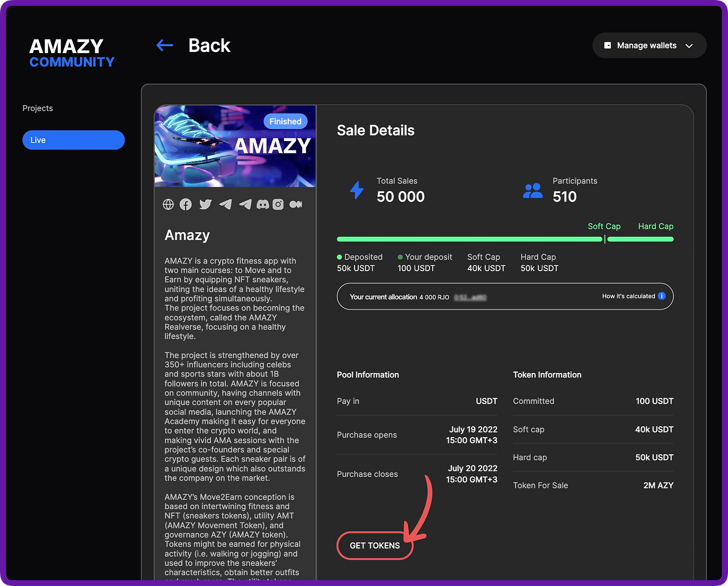Click the wallet icon in Manage wallets

point(607,45)
